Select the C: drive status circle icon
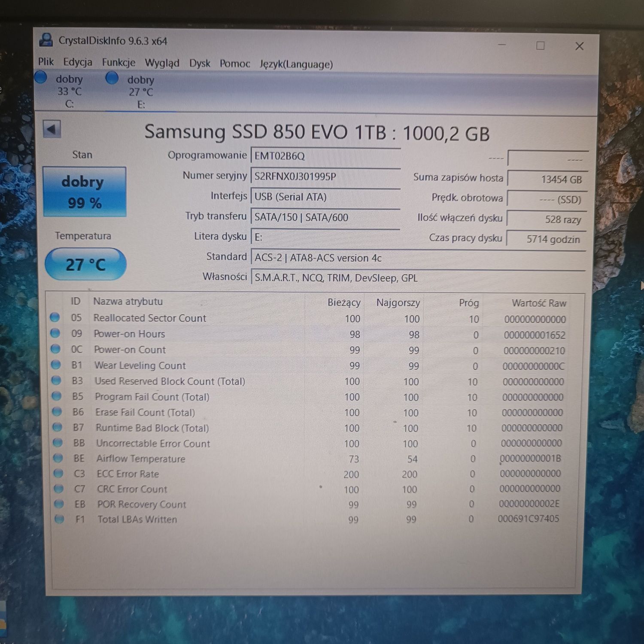This screenshot has height=644, width=644. click(x=41, y=77)
